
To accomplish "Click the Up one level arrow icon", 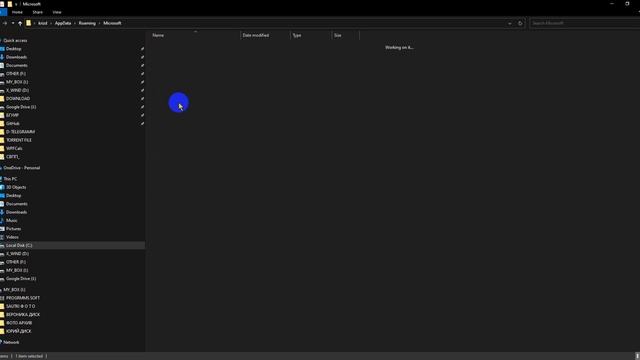I will [20, 23].
